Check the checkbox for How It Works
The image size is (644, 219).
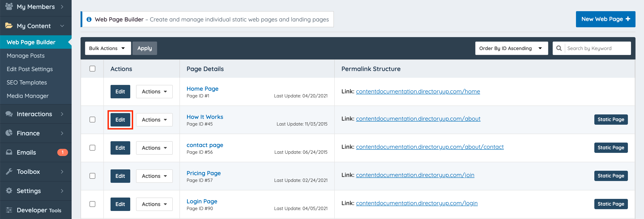[x=92, y=120]
